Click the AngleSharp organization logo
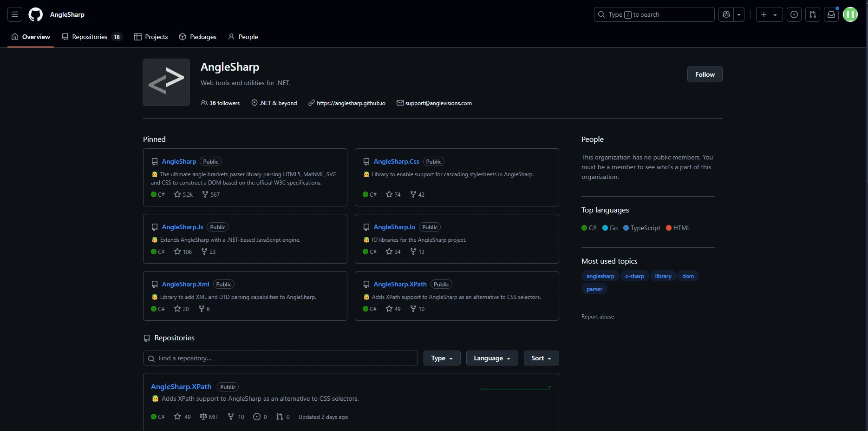Image resolution: width=868 pixels, height=431 pixels. 166,82
